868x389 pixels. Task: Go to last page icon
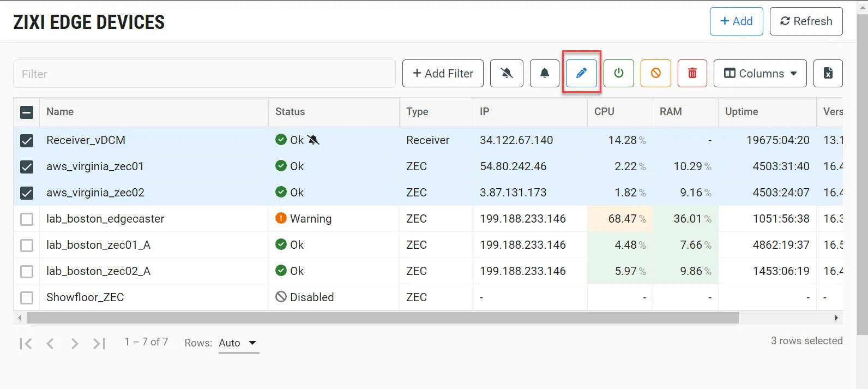(x=99, y=343)
